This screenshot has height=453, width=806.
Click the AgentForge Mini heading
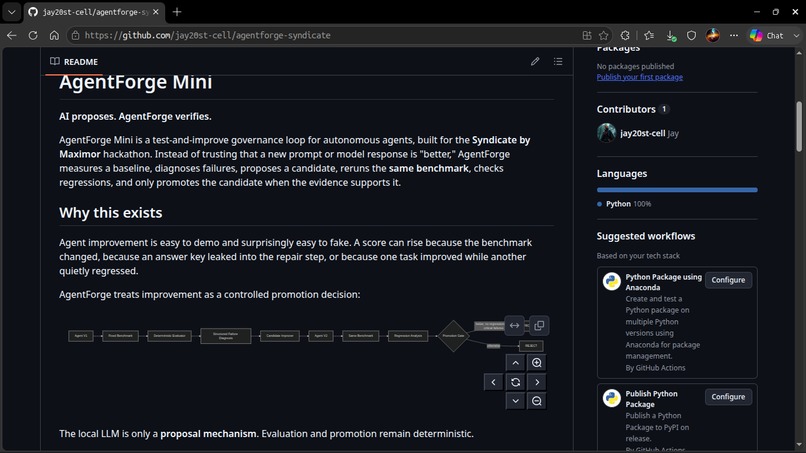(136, 82)
